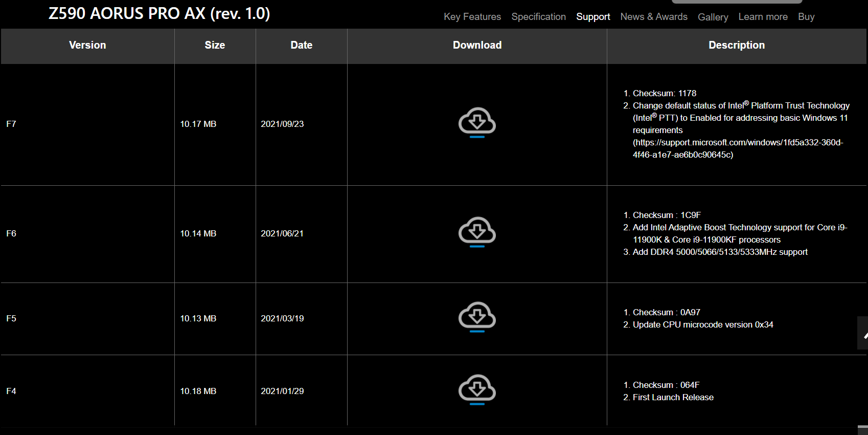Click Update CPU microcode version 0x34

tap(703, 324)
